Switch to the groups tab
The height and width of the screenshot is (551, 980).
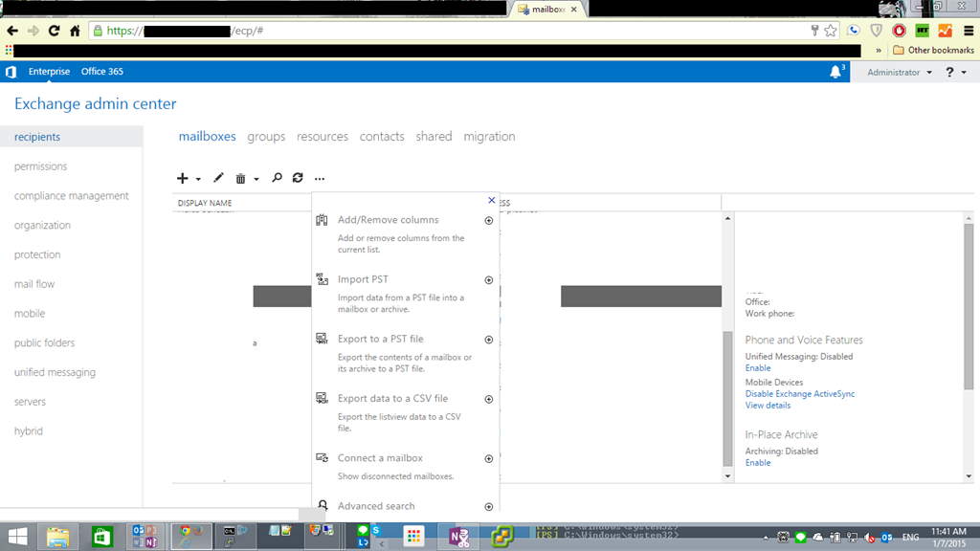pos(266,137)
